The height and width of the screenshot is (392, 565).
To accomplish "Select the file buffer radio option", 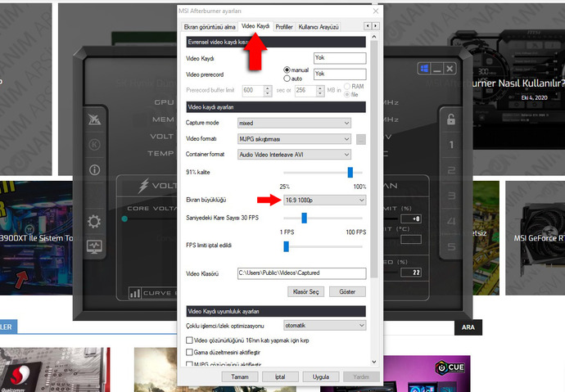I will click(x=347, y=94).
